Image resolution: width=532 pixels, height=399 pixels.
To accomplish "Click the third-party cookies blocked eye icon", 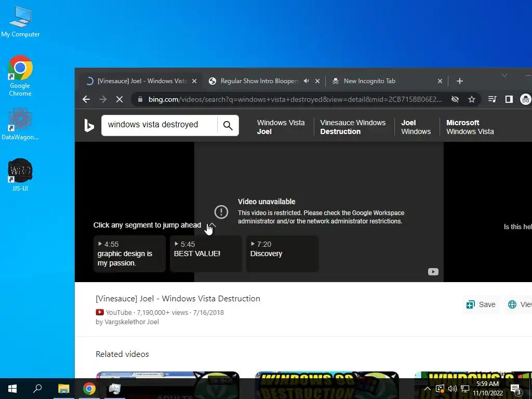I will click(455, 99).
